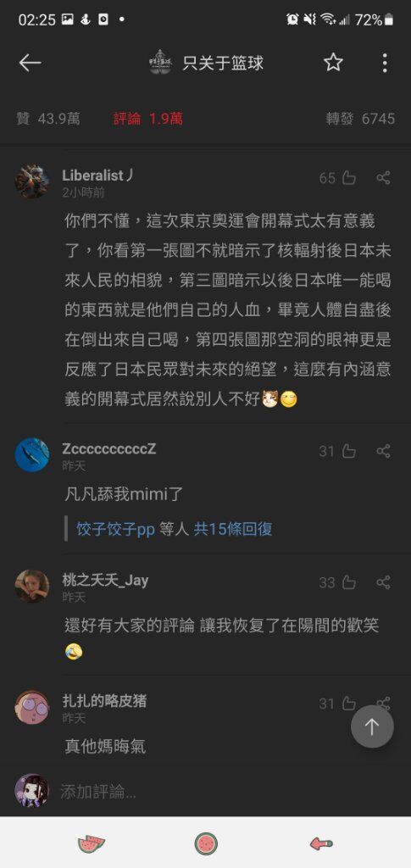Screen dimensions: 411x868
Task: Expand the 共15條回復 replies thread
Action: coord(233,529)
